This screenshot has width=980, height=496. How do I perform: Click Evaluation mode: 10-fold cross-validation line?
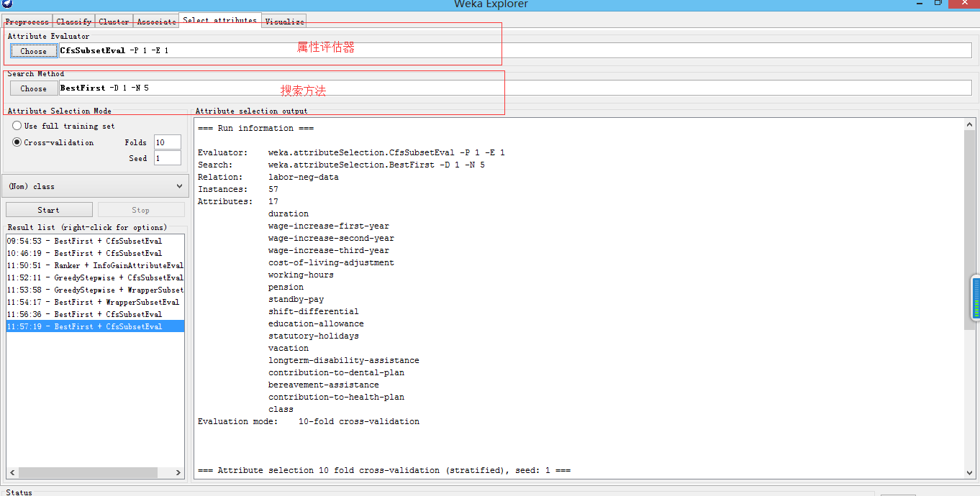click(x=309, y=421)
